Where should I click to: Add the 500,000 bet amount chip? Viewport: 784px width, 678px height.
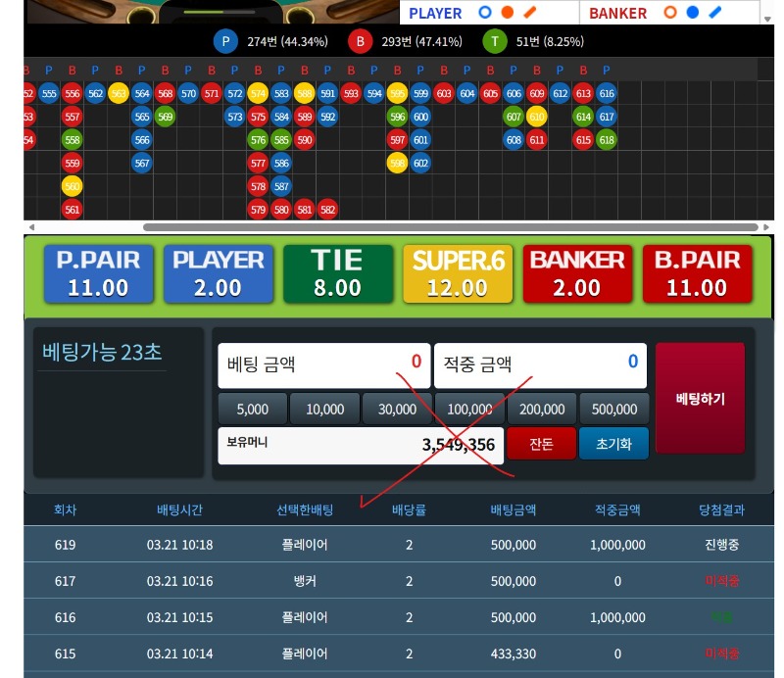click(x=614, y=410)
